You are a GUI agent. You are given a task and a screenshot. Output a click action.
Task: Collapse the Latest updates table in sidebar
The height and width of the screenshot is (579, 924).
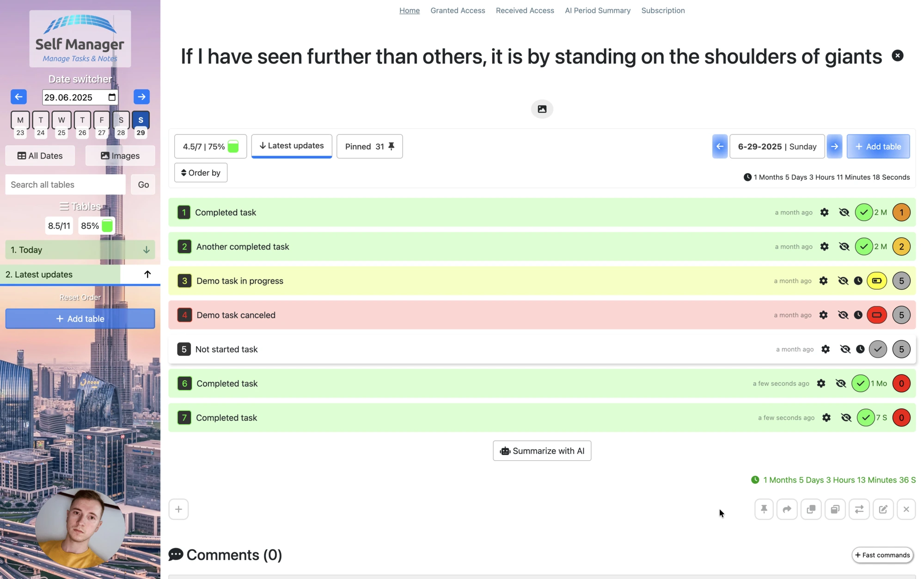pos(147,274)
